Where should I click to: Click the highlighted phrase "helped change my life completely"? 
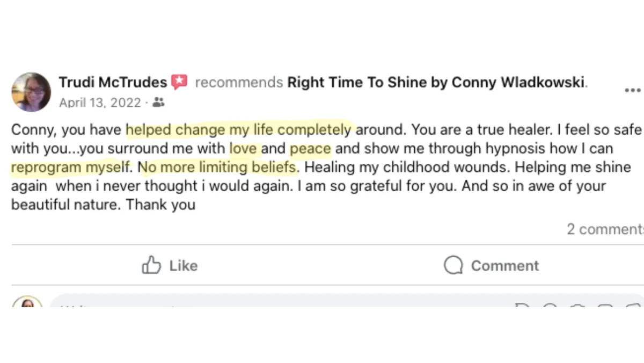[x=238, y=129]
